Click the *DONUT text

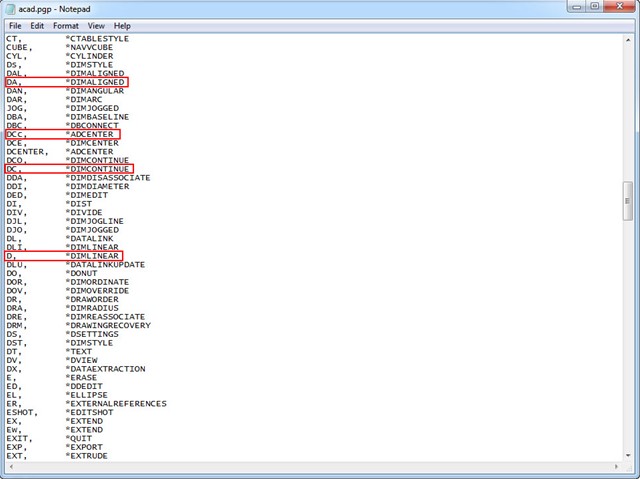(81, 273)
